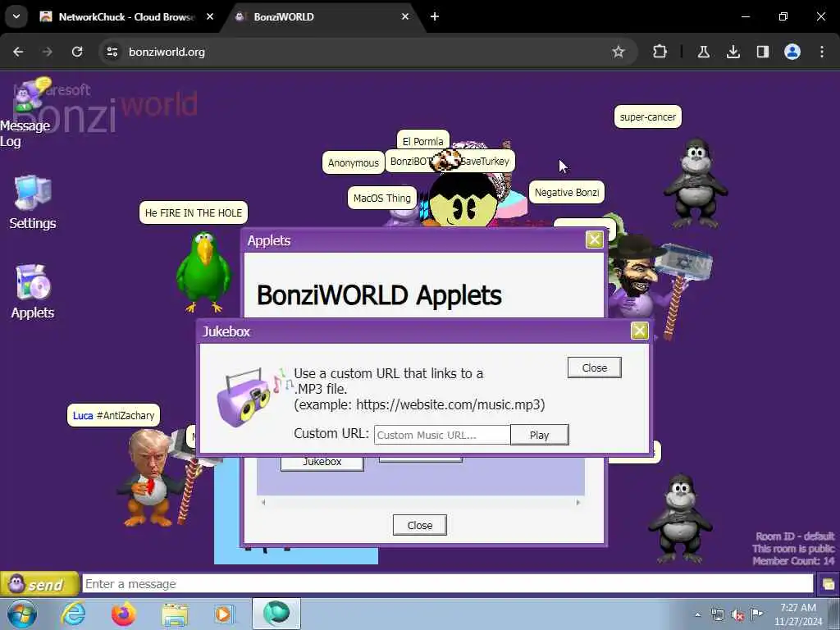Click the bonziworld.org address bar
The image size is (840, 630).
pos(364,52)
